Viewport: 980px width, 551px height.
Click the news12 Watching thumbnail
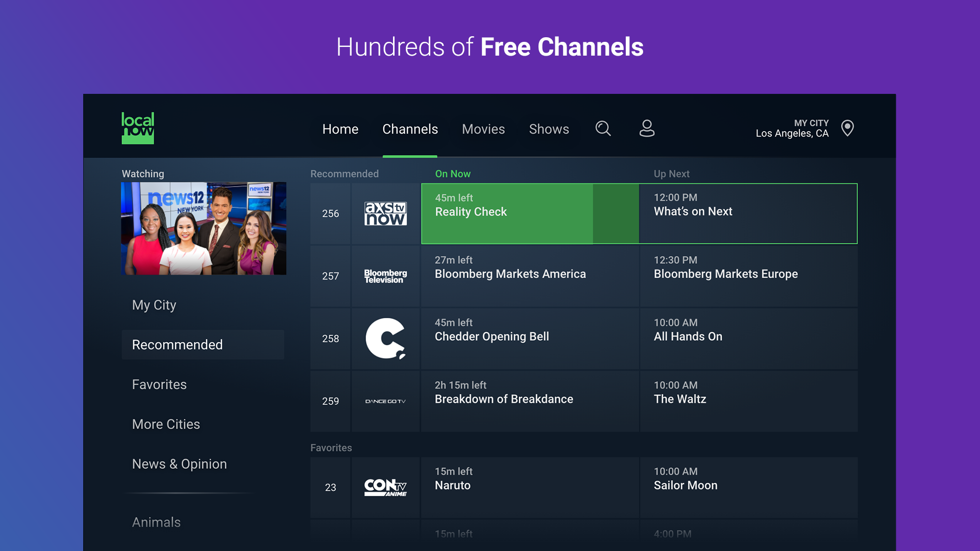204,228
